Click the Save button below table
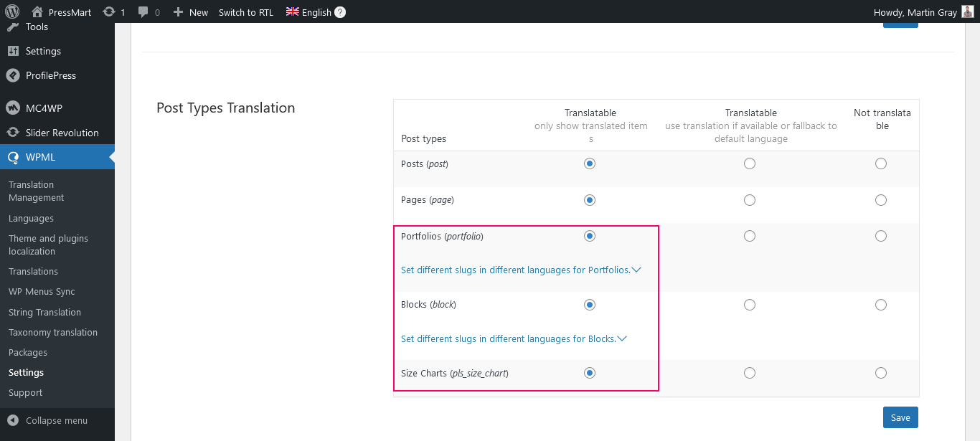 900,417
